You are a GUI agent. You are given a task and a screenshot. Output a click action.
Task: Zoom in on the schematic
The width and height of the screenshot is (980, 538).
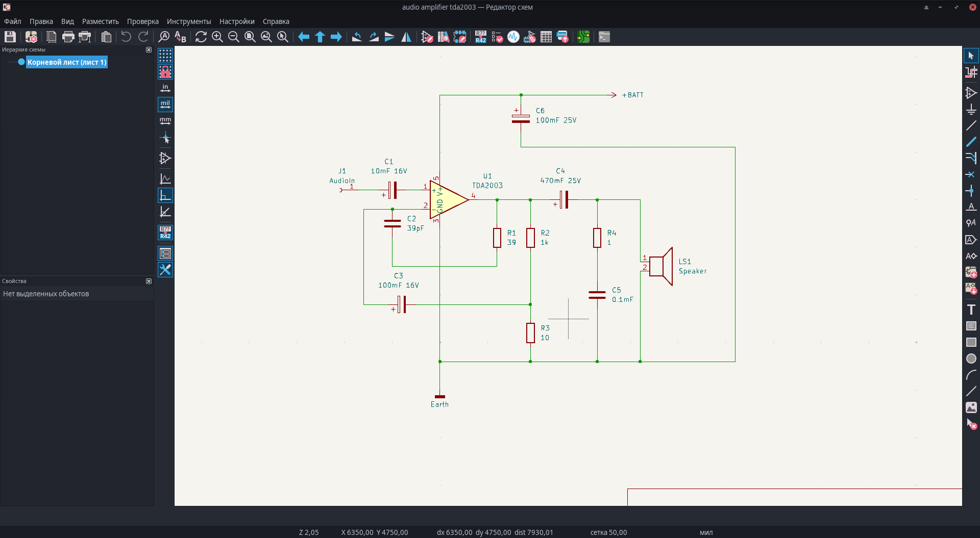click(217, 37)
